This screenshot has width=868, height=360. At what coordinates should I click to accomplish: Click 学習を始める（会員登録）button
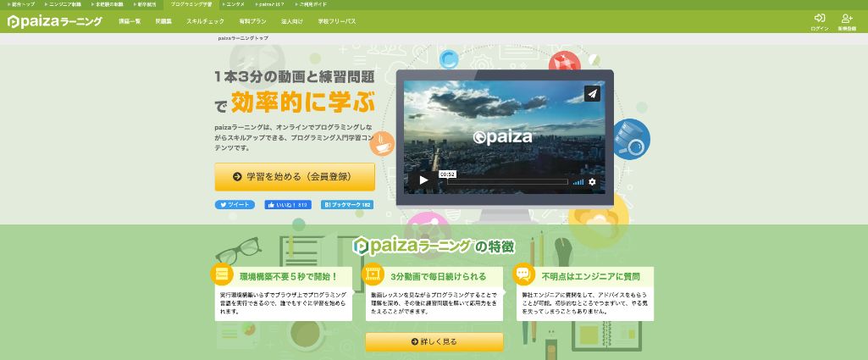(x=295, y=177)
